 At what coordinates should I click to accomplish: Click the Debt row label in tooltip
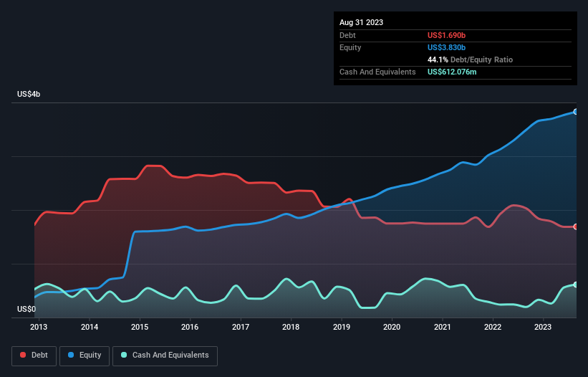pyautogui.click(x=347, y=35)
